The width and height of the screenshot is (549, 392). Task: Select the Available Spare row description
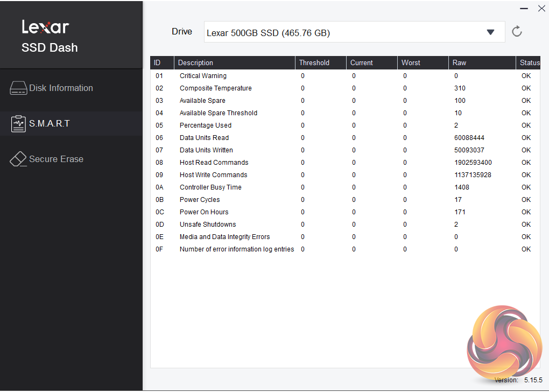(x=202, y=101)
